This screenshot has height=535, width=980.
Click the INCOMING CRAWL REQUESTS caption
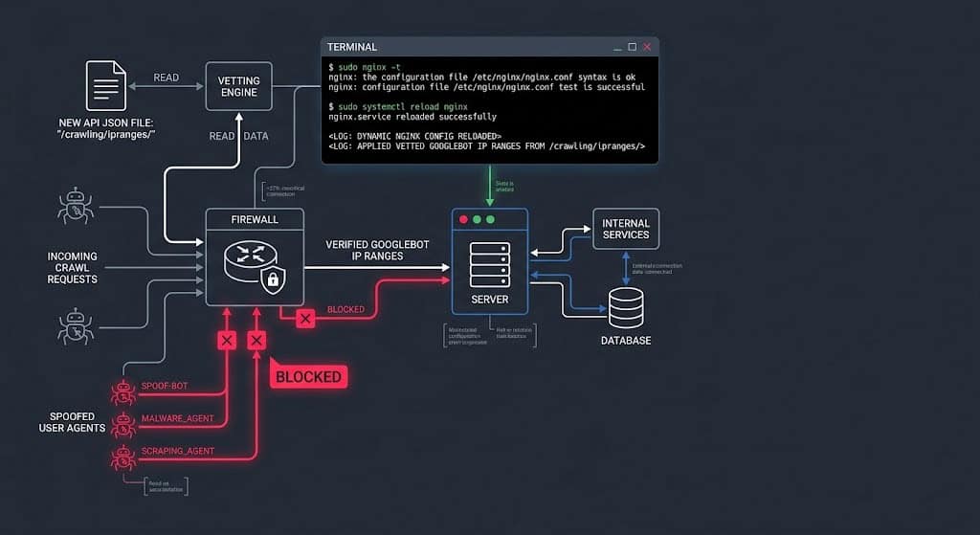coord(72,268)
